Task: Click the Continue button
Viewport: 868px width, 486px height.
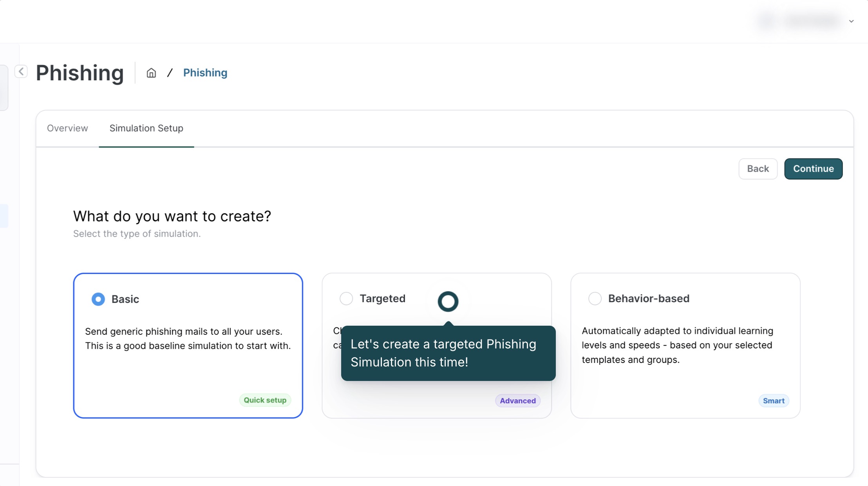Action: click(x=813, y=169)
